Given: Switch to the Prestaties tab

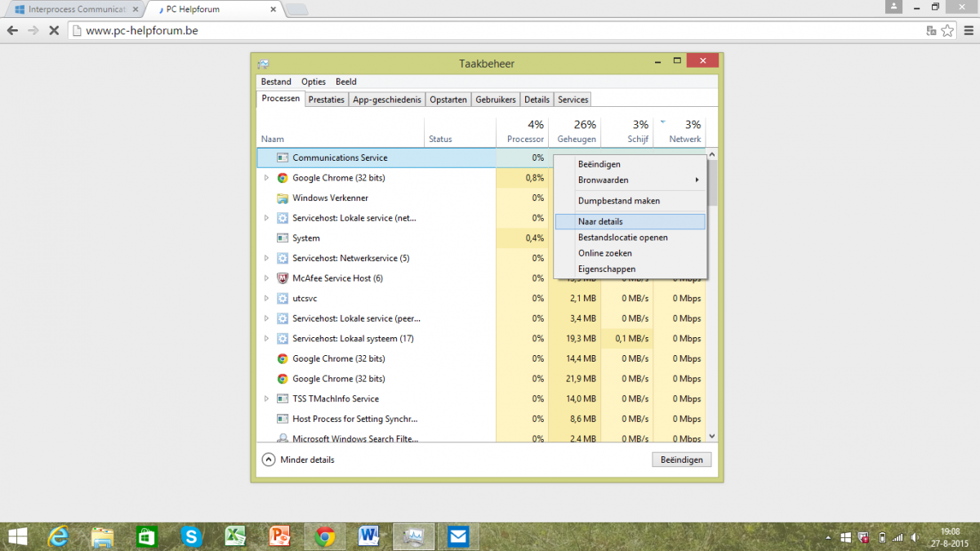Looking at the screenshot, I should 327,100.
